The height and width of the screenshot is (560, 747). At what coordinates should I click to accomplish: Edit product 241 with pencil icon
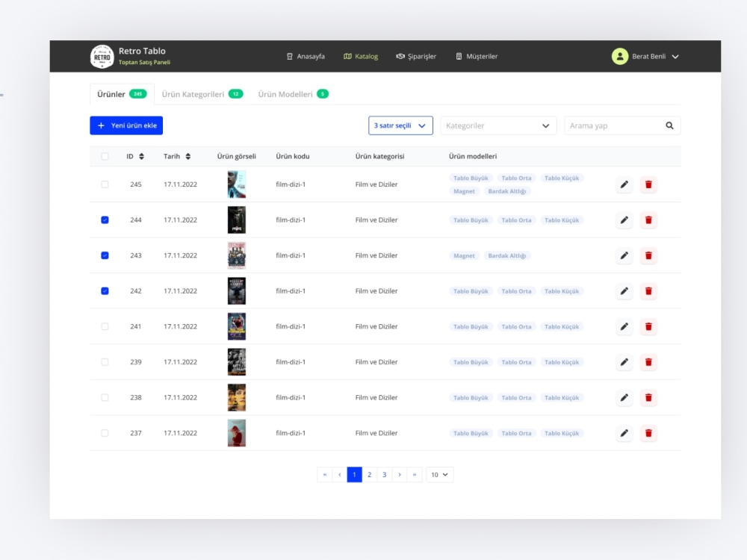(624, 327)
